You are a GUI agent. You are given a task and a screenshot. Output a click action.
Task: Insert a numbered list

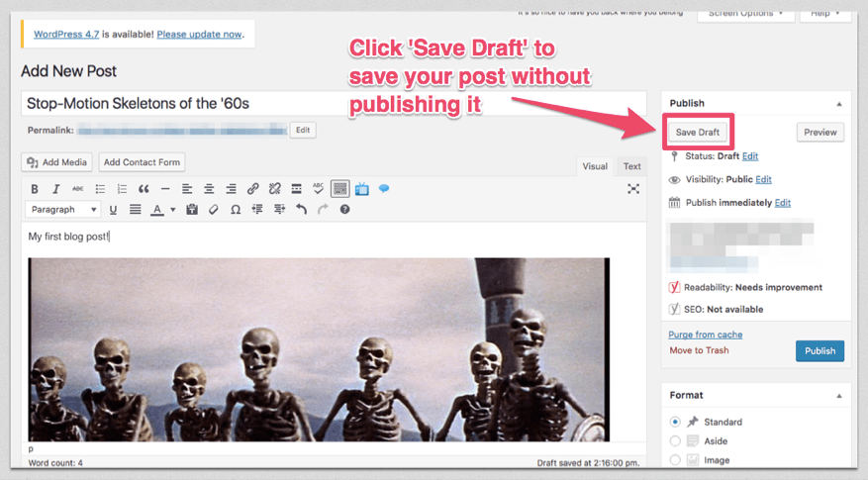(x=122, y=189)
